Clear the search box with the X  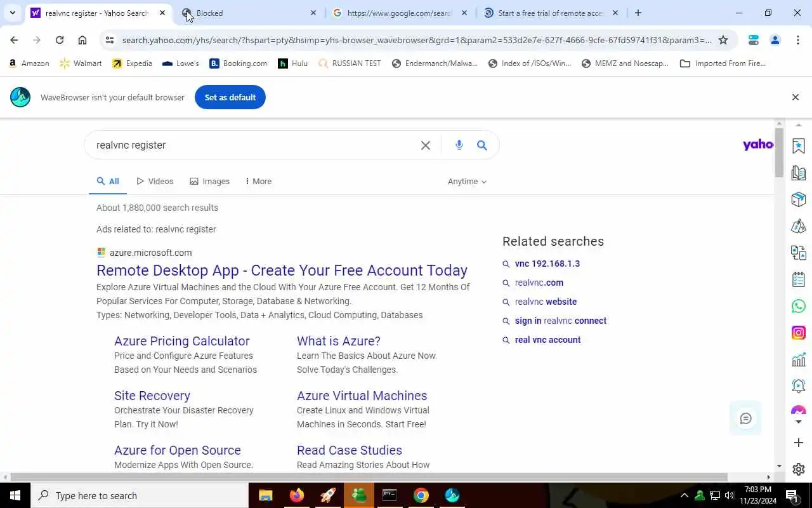[x=426, y=145]
